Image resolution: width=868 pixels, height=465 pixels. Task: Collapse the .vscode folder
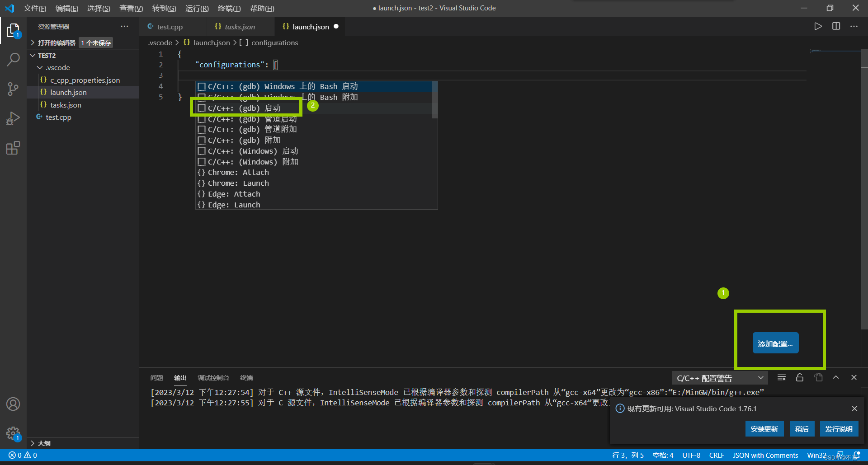tap(83, 67)
